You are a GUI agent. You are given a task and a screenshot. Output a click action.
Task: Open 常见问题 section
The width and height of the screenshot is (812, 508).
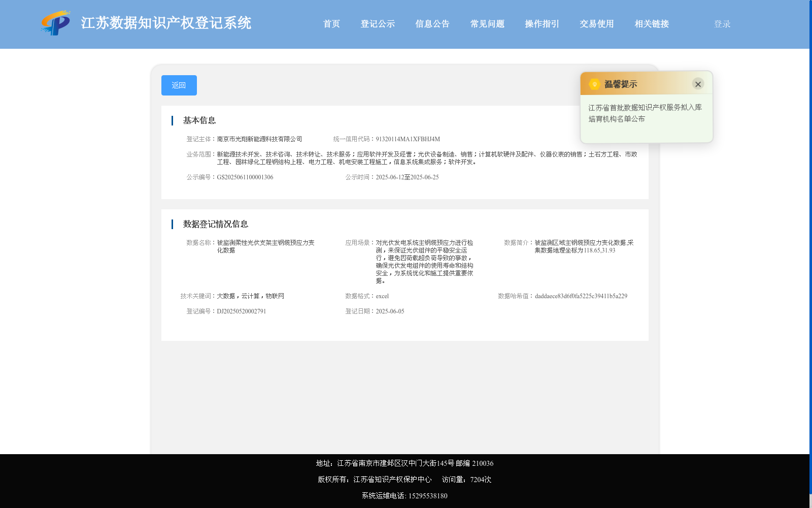tap(487, 24)
